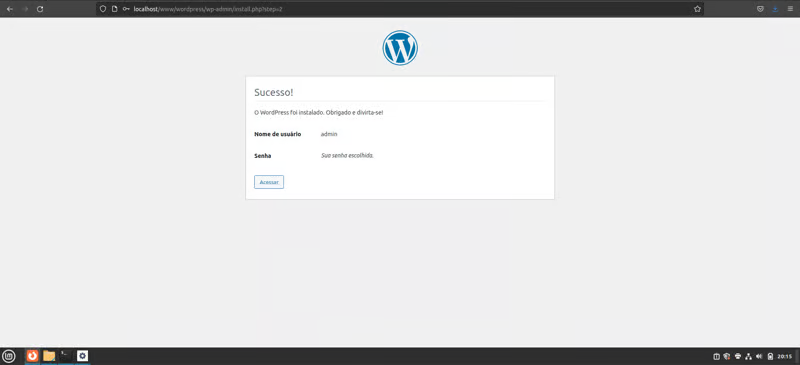Screen dimensions: 800x365
Task: Click the text 'O WordPress foi instalado'
Action: (x=288, y=112)
